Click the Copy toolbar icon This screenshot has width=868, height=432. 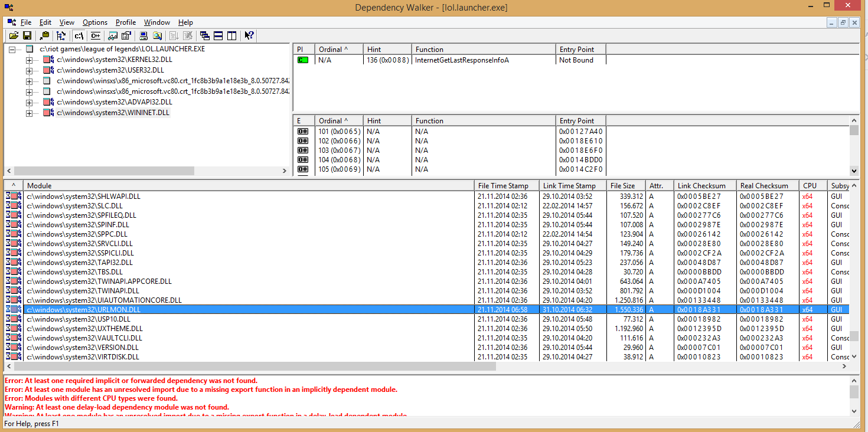click(44, 35)
